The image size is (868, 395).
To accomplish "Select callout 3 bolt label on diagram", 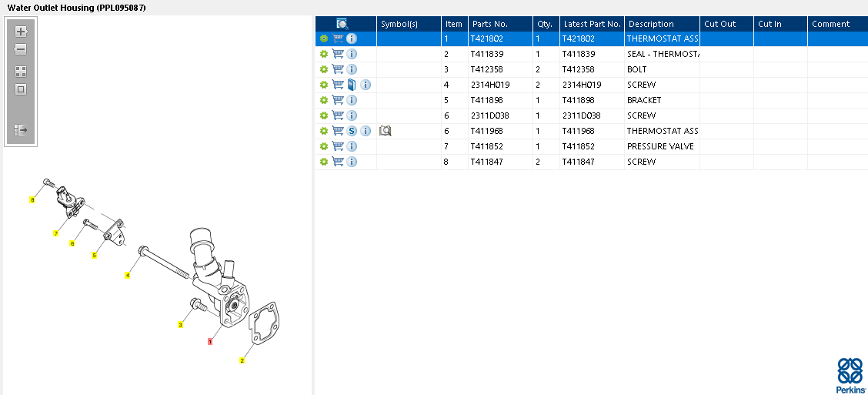I will pyautogui.click(x=181, y=325).
